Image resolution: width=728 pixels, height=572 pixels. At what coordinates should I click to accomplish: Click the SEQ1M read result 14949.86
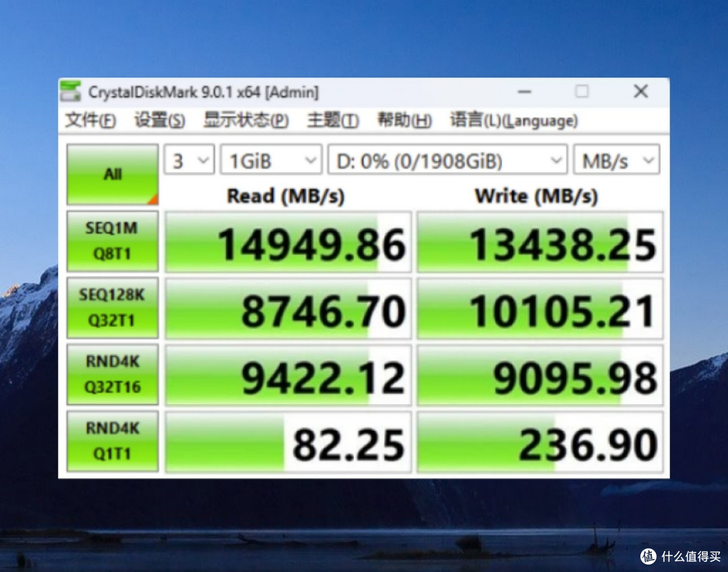[289, 242]
